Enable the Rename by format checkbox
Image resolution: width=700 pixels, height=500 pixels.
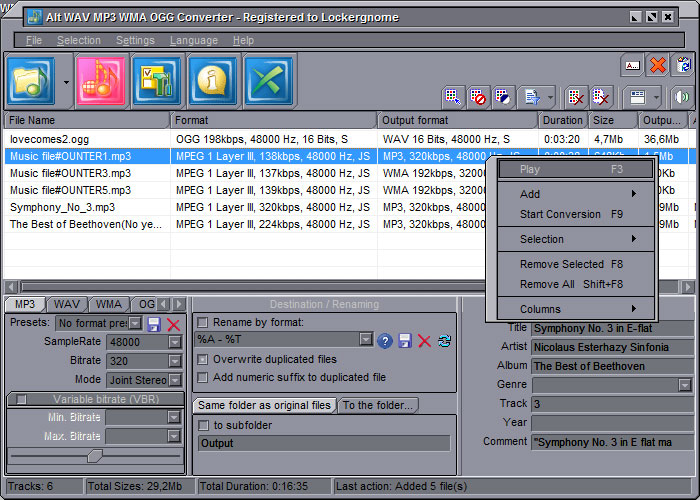click(x=203, y=322)
